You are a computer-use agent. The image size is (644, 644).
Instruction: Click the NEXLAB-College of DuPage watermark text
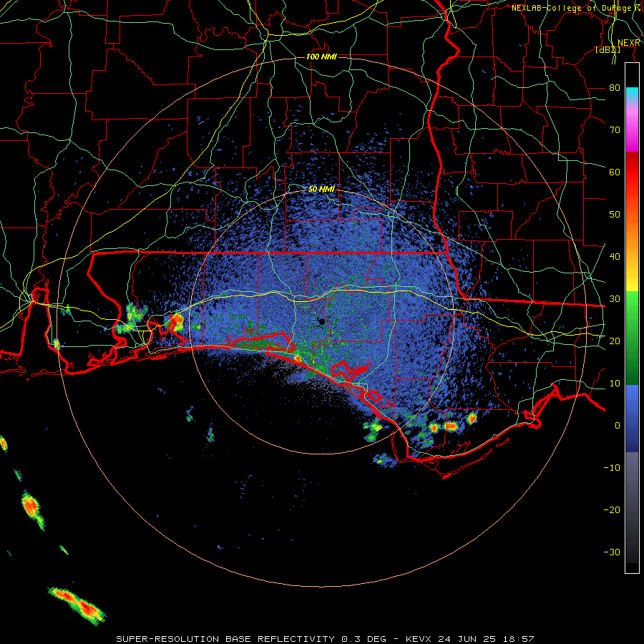(x=576, y=8)
